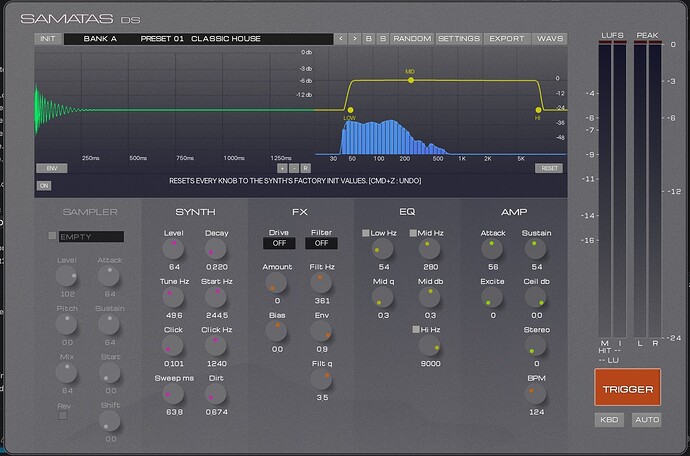The height and width of the screenshot is (456, 690).
Task: Open the WAVS menu
Action: tap(550, 39)
